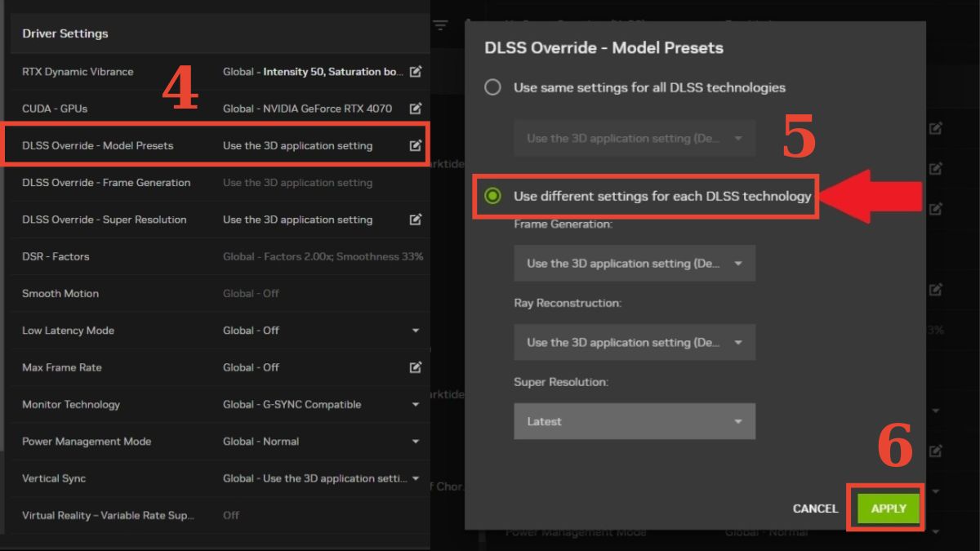Open the CUDA - GPUs edit icon
This screenshot has width=980, height=551.
[416, 109]
